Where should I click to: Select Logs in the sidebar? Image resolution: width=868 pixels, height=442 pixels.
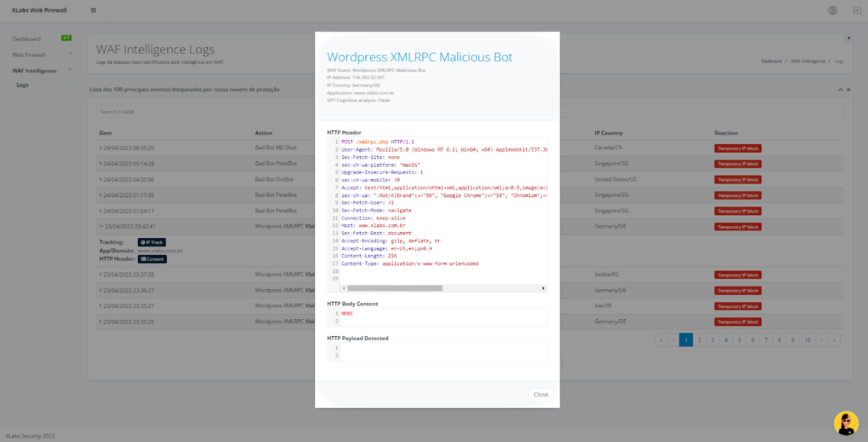pos(22,85)
